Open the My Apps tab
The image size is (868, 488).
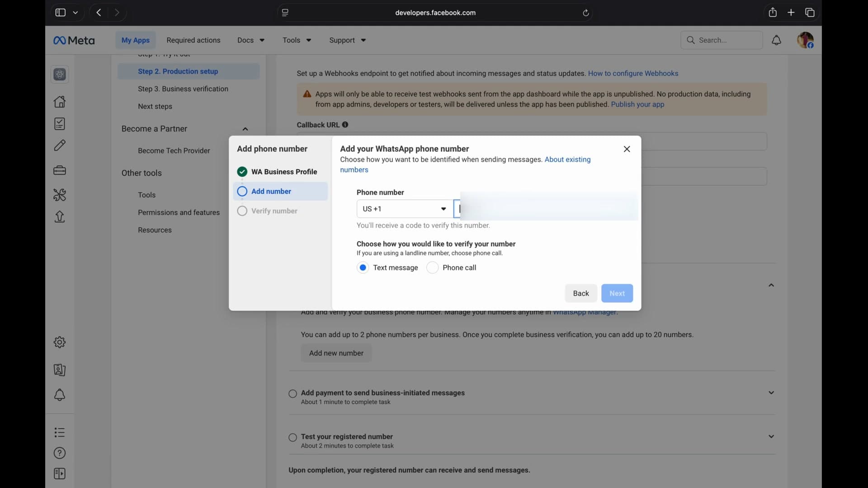point(136,40)
